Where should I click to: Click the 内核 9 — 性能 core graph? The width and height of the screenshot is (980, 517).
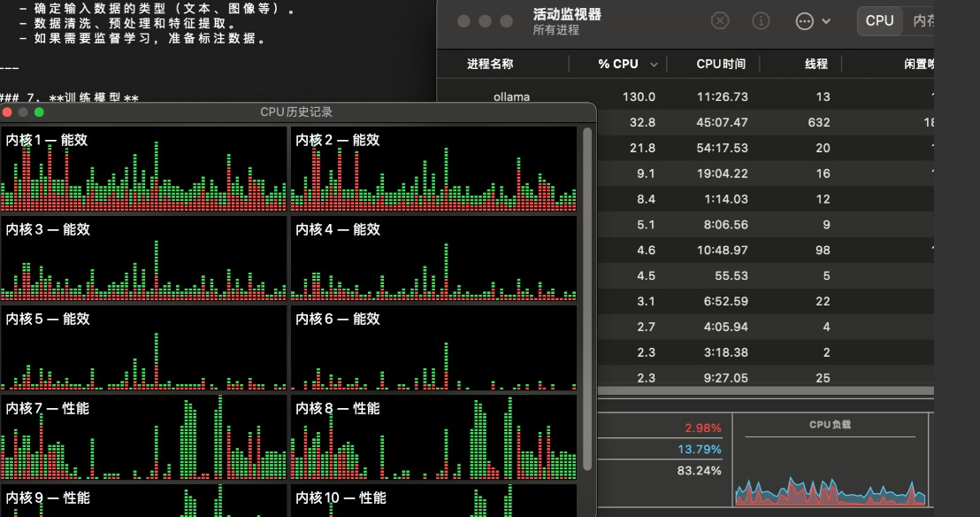pos(144,501)
